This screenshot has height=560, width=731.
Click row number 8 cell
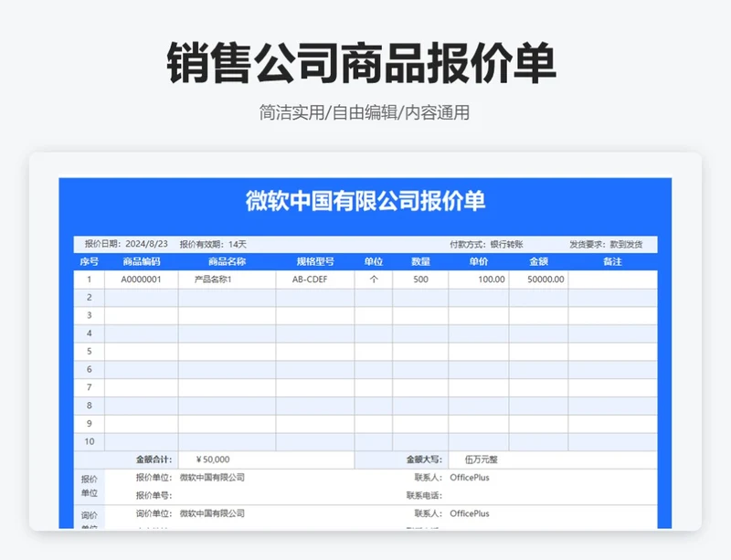coord(89,406)
